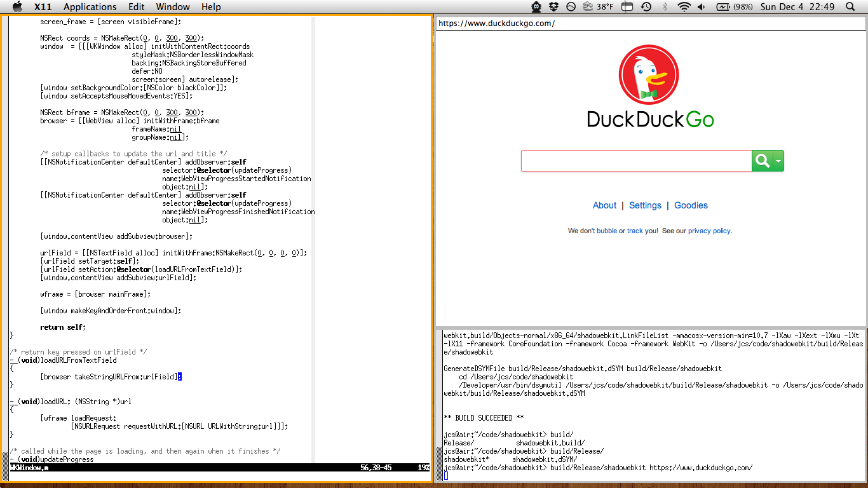Click the DuckDuckGo search text box
This screenshot has width=868, height=488.
click(636, 161)
